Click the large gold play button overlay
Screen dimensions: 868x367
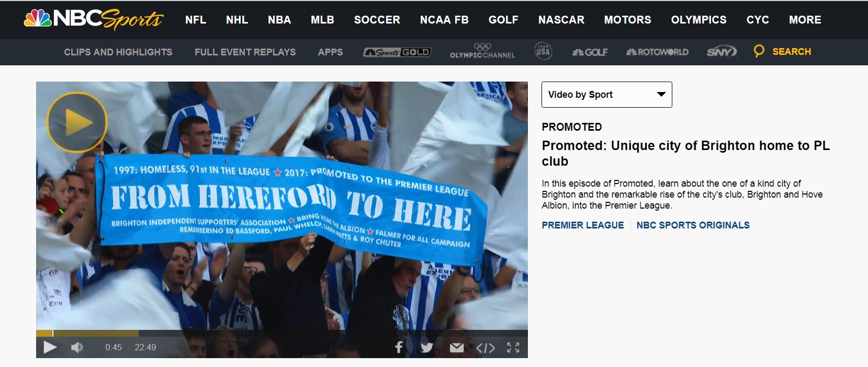(77, 122)
